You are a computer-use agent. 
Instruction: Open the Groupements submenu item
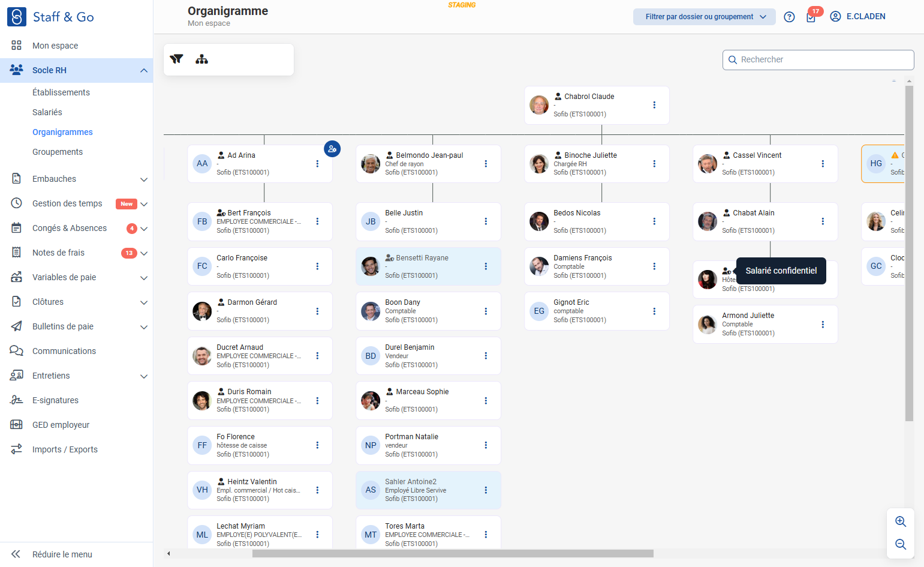58,152
